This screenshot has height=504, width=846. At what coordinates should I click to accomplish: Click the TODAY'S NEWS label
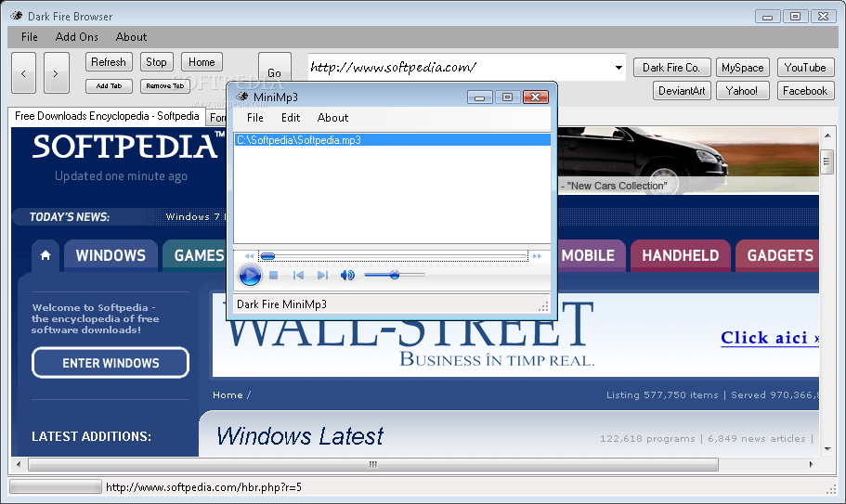pyautogui.click(x=70, y=216)
